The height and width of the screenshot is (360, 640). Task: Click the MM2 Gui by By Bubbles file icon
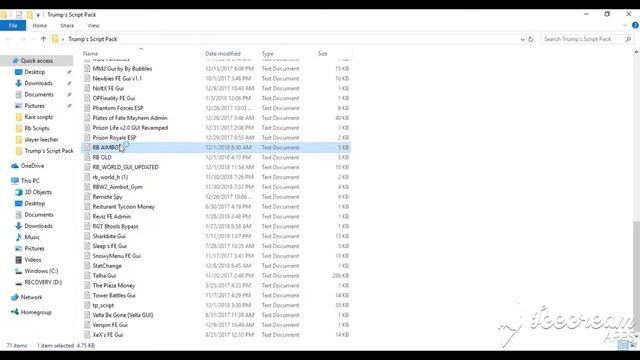click(x=87, y=69)
